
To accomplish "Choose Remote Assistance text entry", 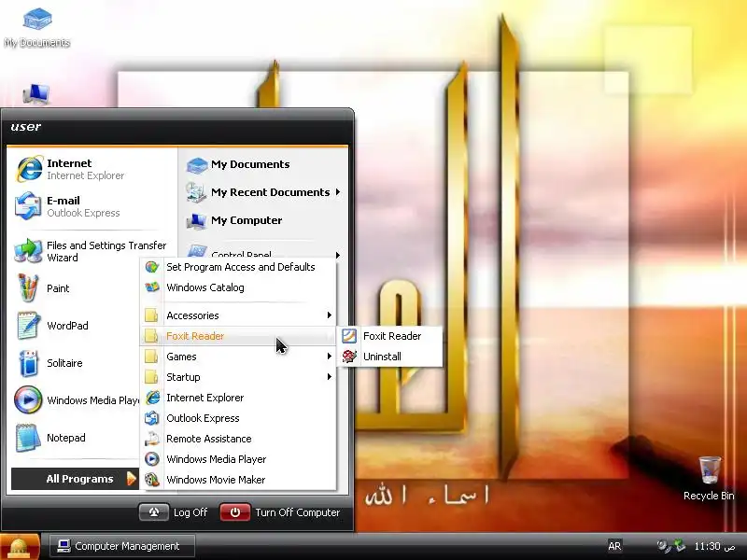I will [208, 439].
